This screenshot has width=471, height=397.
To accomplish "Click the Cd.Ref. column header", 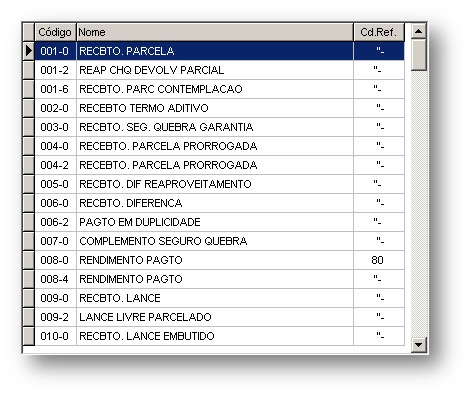I will point(379,32).
